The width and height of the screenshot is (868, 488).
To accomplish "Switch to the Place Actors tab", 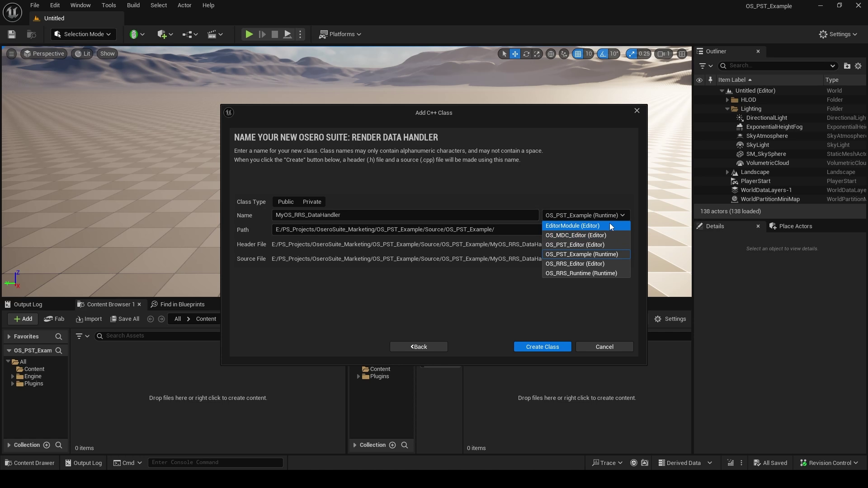I will point(791,226).
